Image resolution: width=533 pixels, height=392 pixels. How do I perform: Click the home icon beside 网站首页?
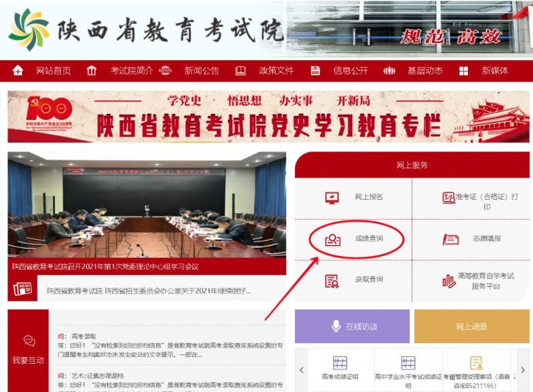click(x=18, y=71)
